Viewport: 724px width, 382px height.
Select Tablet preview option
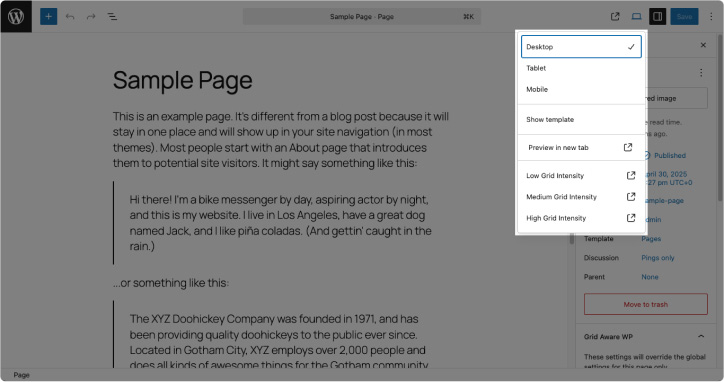pyautogui.click(x=581, y=68)
